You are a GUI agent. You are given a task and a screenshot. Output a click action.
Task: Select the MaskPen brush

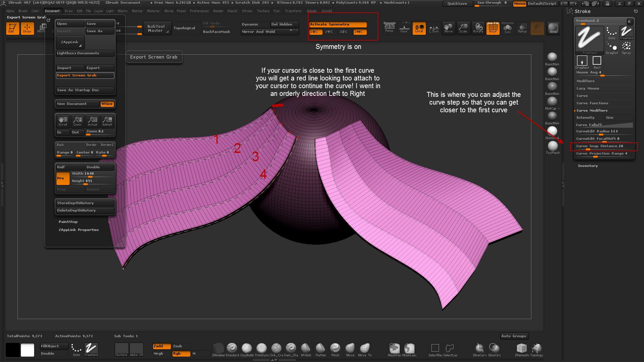[394, 350]
